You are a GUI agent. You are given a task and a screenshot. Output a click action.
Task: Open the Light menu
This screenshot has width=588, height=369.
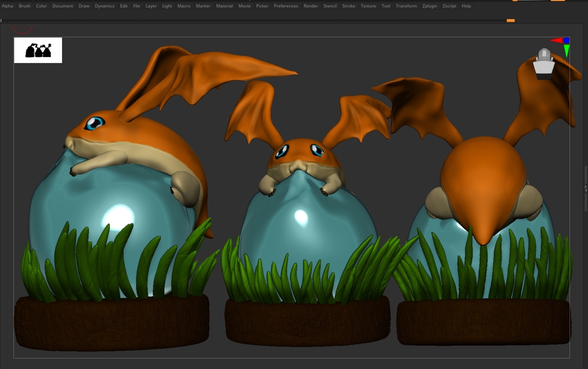pyautogui.click(x=167, y=6)
